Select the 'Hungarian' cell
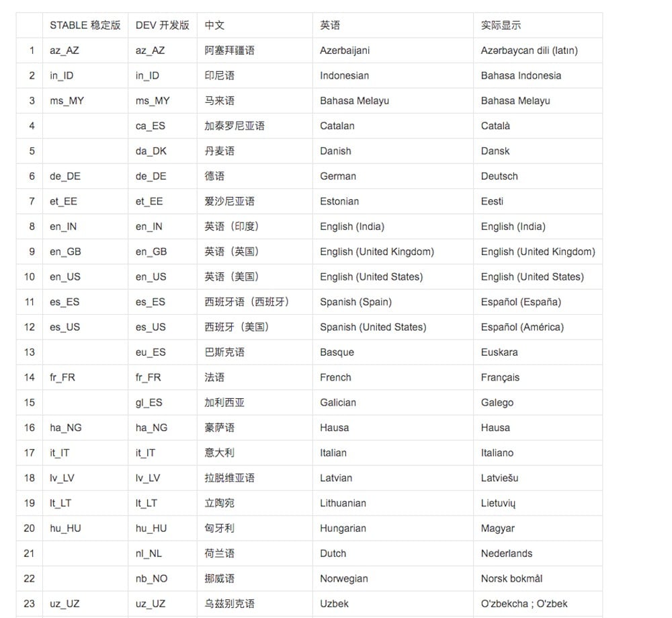The width and height of the screenshot is (672, 618). 393,529
